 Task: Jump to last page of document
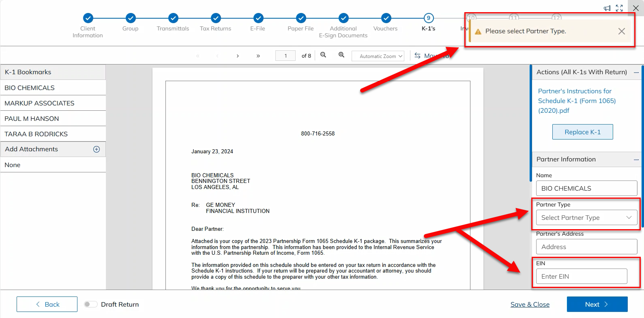point(258,56)
